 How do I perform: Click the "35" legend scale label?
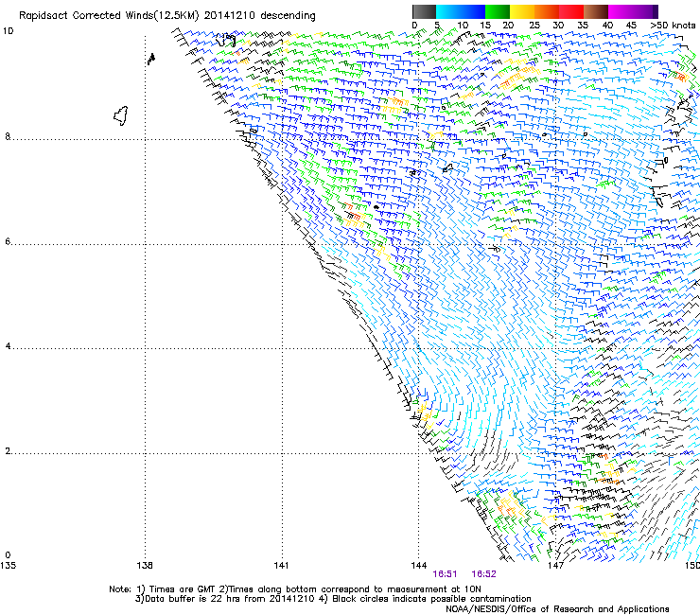583,26
